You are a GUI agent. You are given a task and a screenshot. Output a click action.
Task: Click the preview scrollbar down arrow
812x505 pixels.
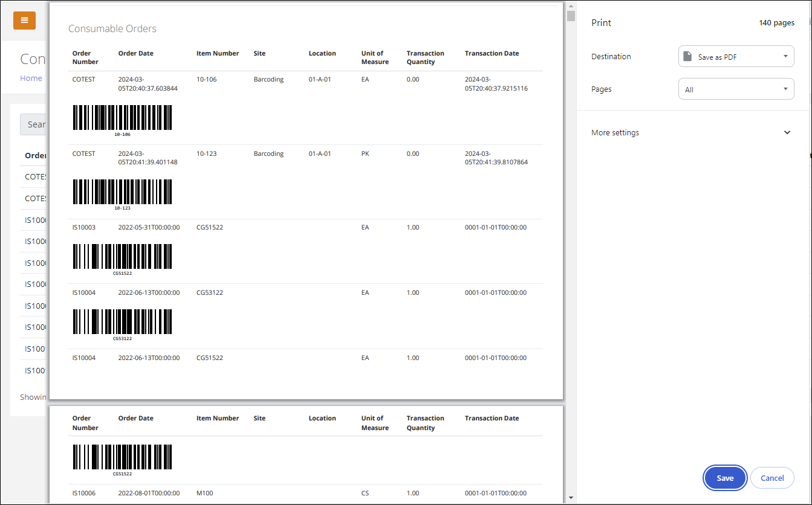tap(571, 498)
